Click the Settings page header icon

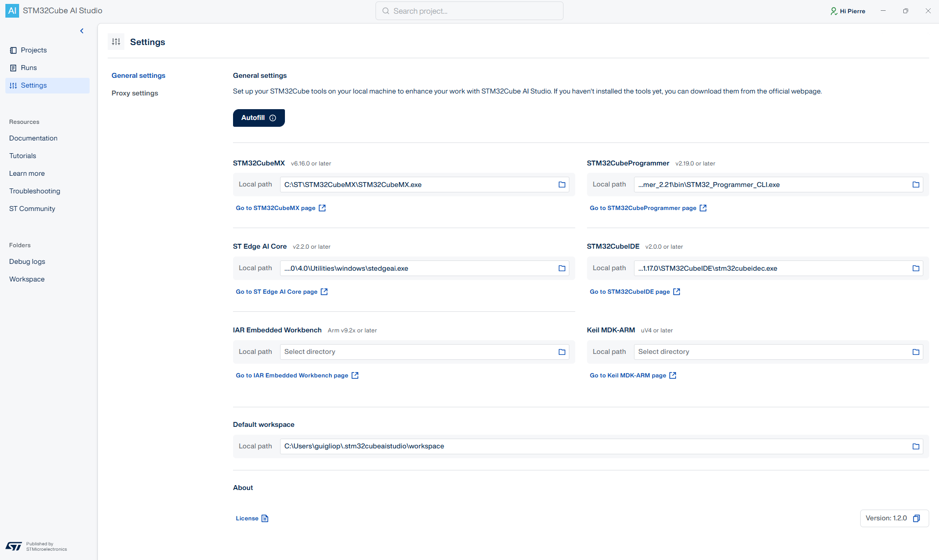116,42
